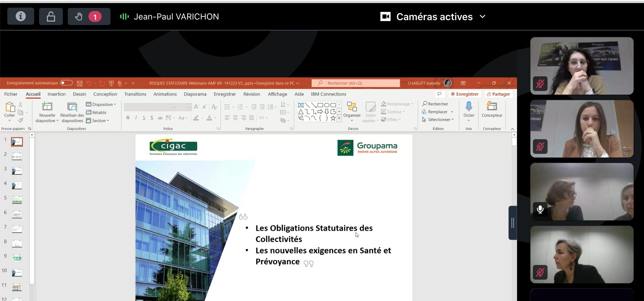Click the Partager button

(498, 94)
